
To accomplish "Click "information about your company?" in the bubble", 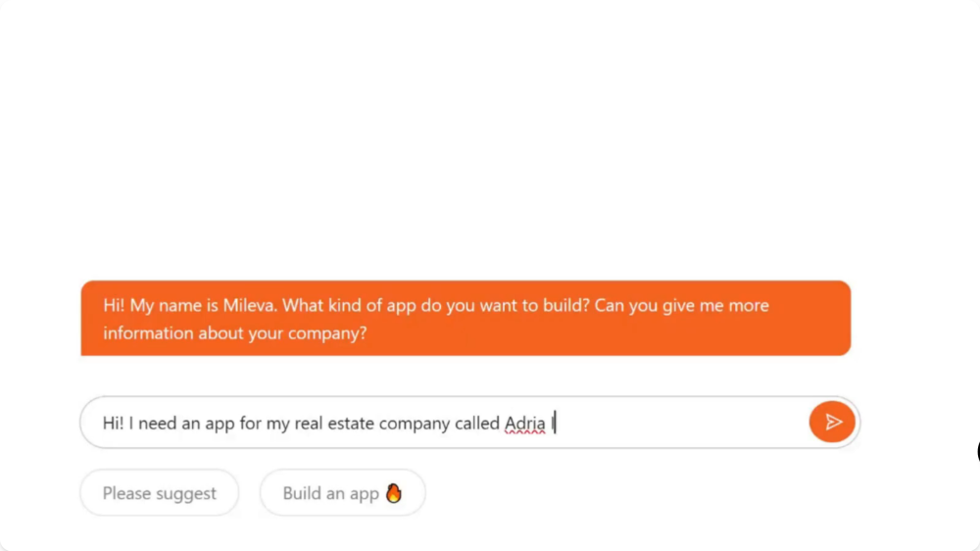I will 235,333.
